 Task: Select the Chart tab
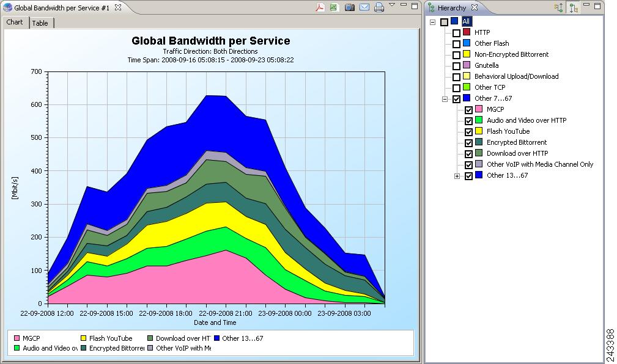click(14, 22)
